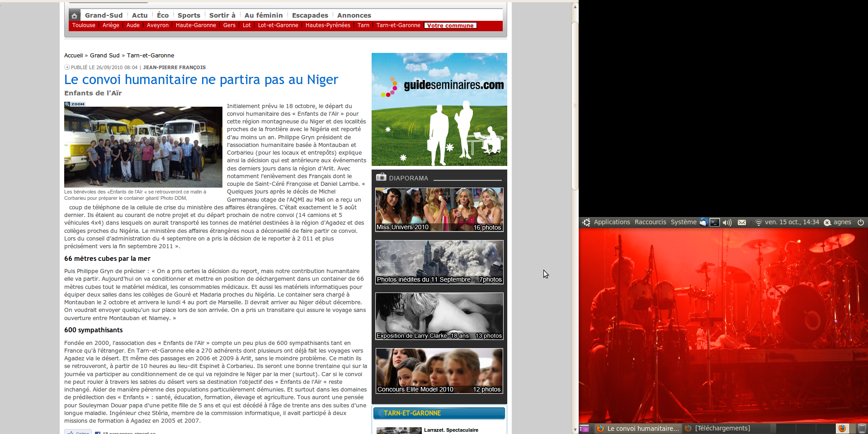The image size is (868, 434).
Task: Click the power shutdown icon
Action: pyautogui.click(x=861, y=222)
